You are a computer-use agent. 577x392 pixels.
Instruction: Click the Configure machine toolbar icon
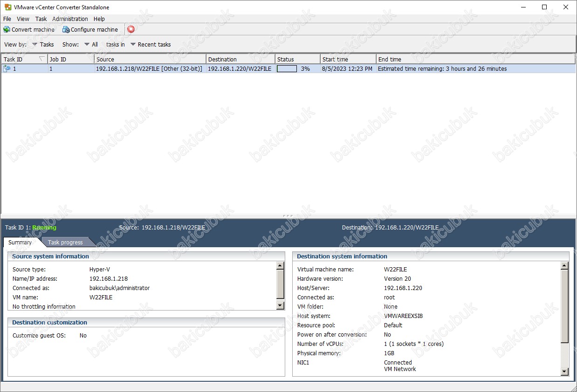point(66,29)
